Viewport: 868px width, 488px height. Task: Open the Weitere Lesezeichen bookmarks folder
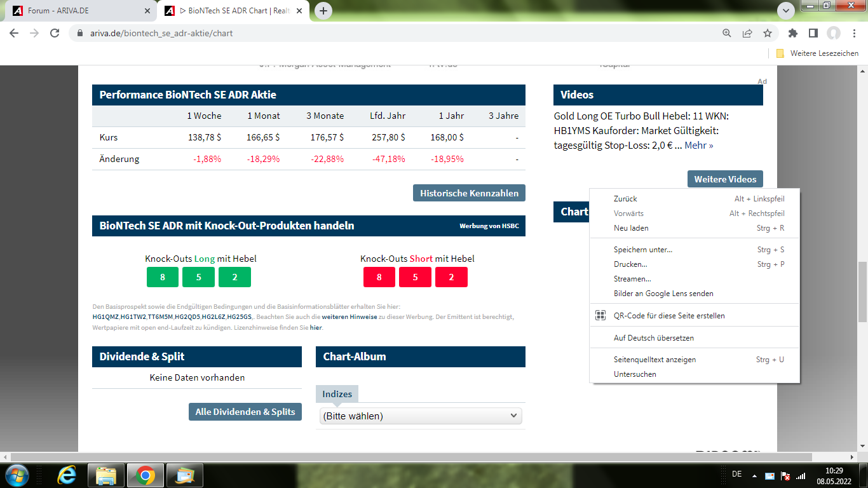coord(817,53)
